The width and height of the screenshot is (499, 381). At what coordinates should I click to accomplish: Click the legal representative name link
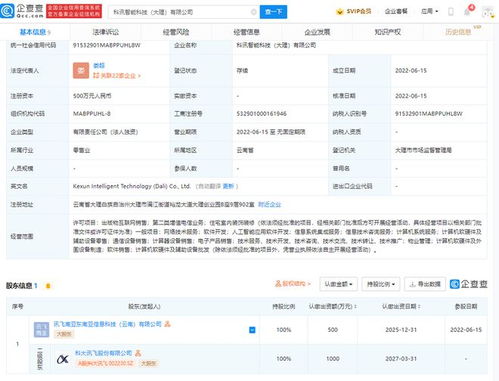coord(99,65)
